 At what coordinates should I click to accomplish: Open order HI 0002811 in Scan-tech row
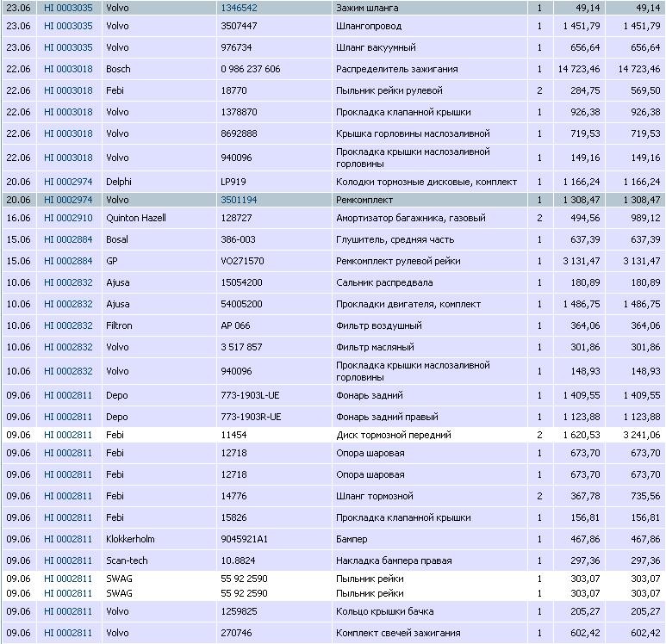click(x=68, y=560)
